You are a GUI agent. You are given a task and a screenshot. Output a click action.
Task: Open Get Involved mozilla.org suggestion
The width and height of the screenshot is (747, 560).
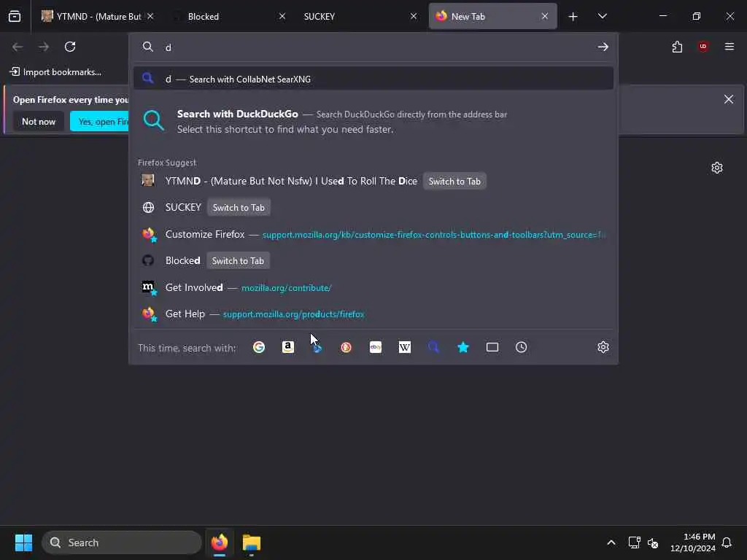tap(373, 287)
